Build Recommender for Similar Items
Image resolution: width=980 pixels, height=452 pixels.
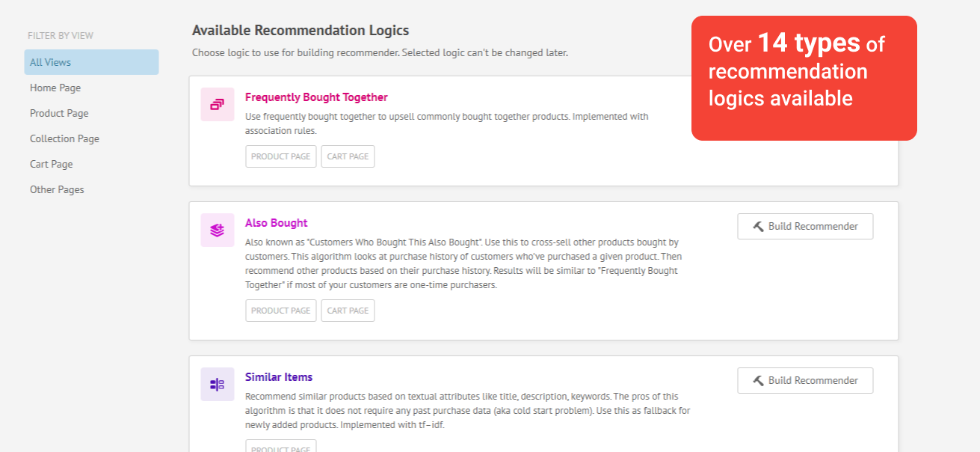(x=805, y=381)
